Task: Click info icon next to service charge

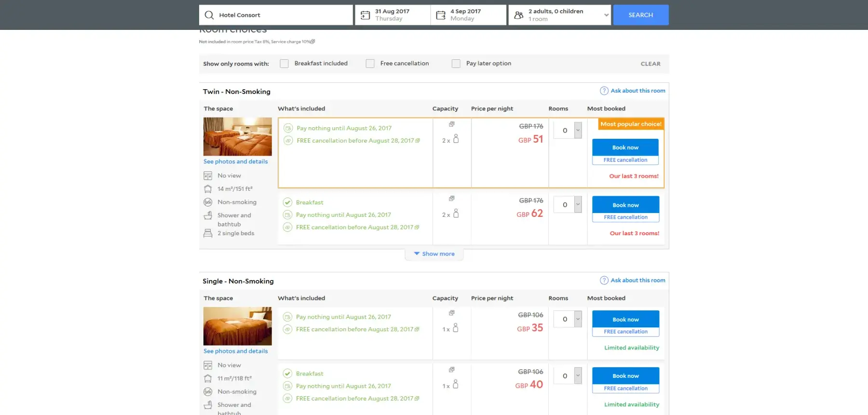Action: coord(313,41)
